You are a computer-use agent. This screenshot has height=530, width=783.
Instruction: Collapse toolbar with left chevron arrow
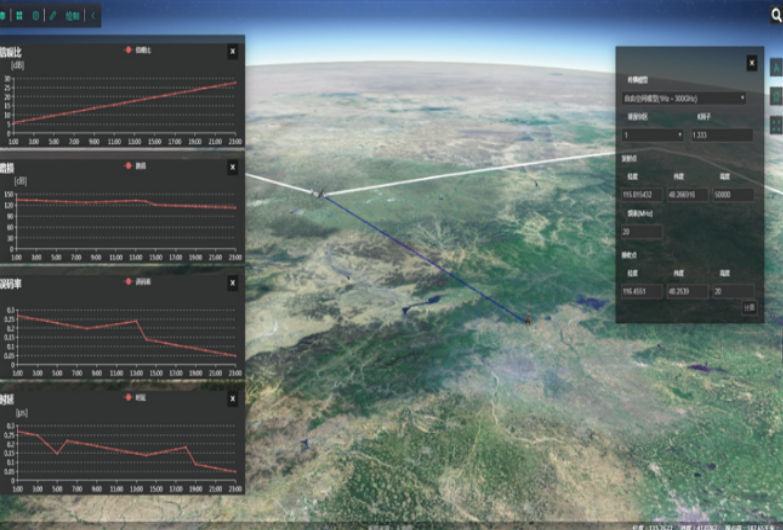[93, 16]
